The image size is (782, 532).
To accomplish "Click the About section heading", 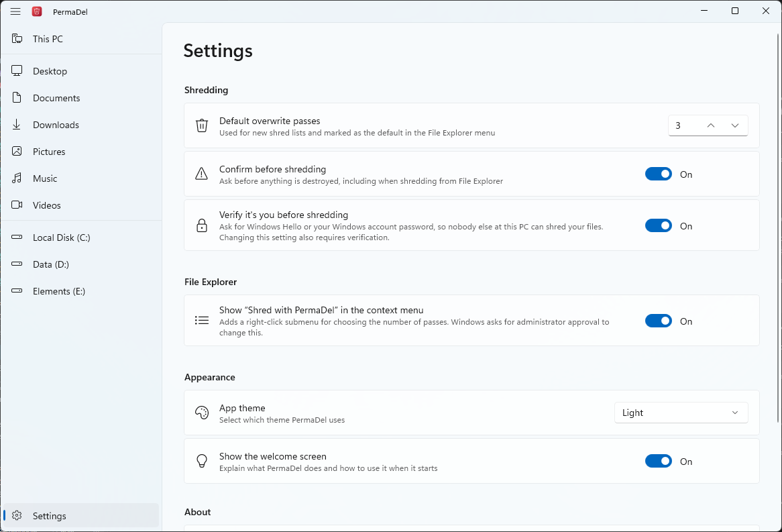I will click(197, 512).
